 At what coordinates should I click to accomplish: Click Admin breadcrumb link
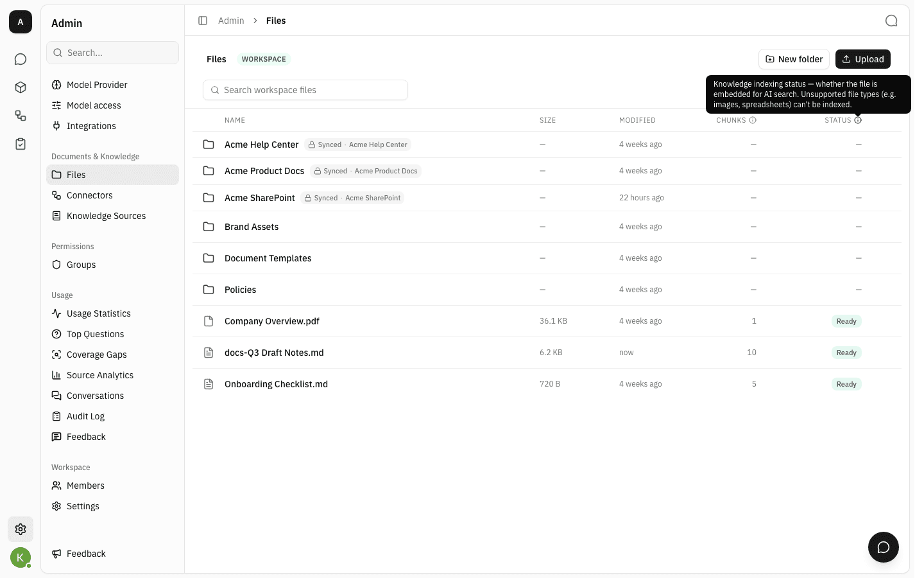pyautogui.click(x=231, y=21)
